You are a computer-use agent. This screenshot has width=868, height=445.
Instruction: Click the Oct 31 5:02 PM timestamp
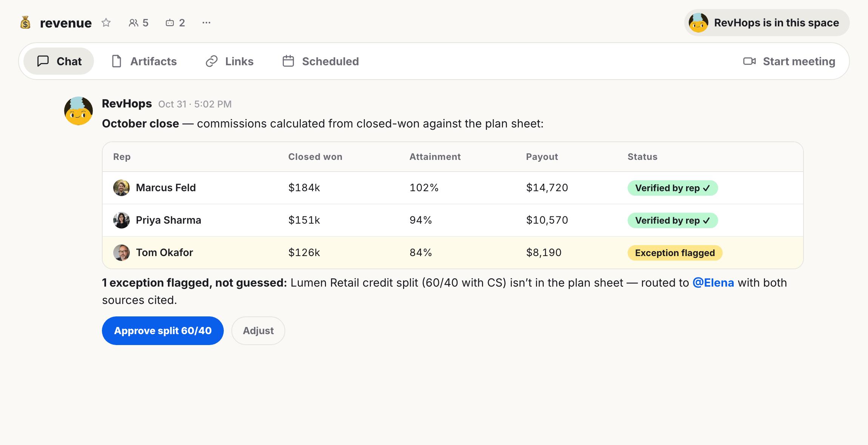coord(195,104)
